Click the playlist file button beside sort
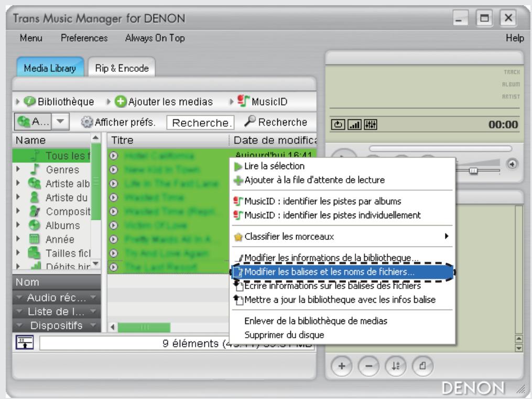532x399 pixels. 423,366
